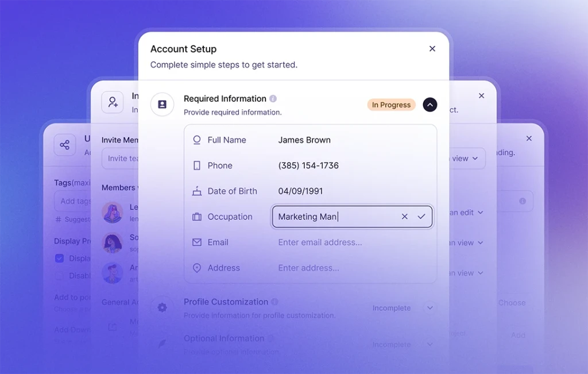This screenshot has width=588, height=374.
Task: Click the add user invite icon
Action: click(x=113, y=102)
